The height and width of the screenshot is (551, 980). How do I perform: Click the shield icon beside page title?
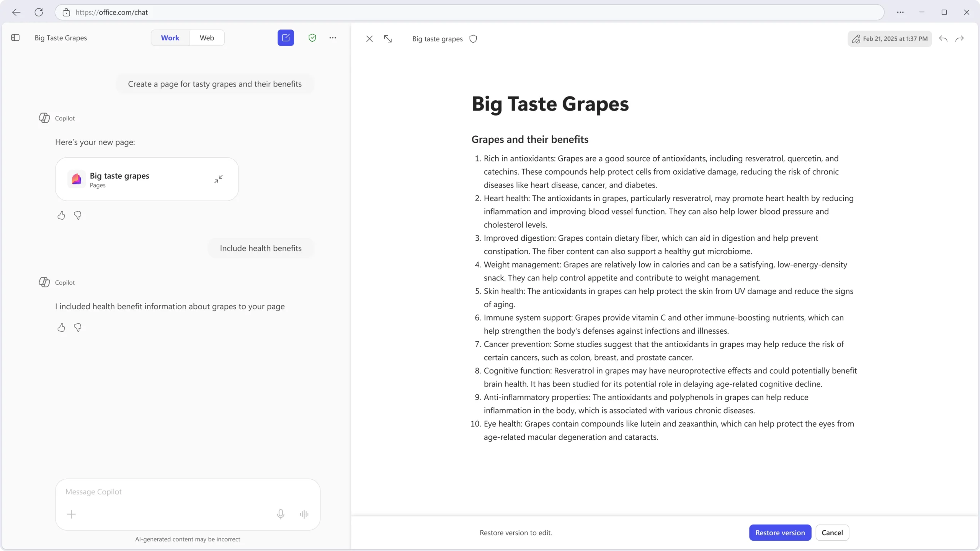473,39
